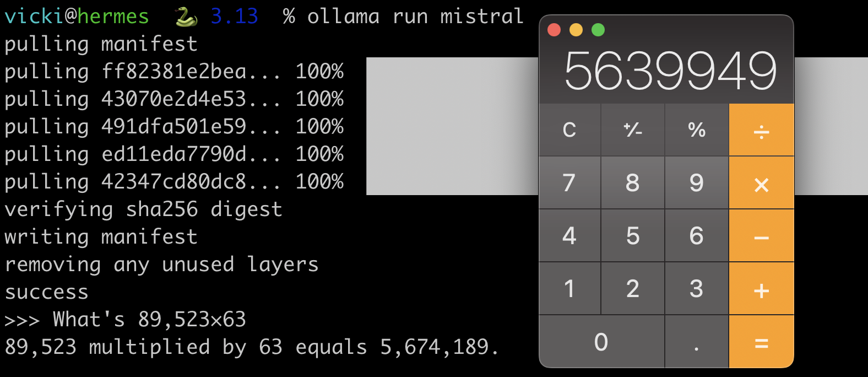Click the 'ollama run mistral' command text

point(415,17)
